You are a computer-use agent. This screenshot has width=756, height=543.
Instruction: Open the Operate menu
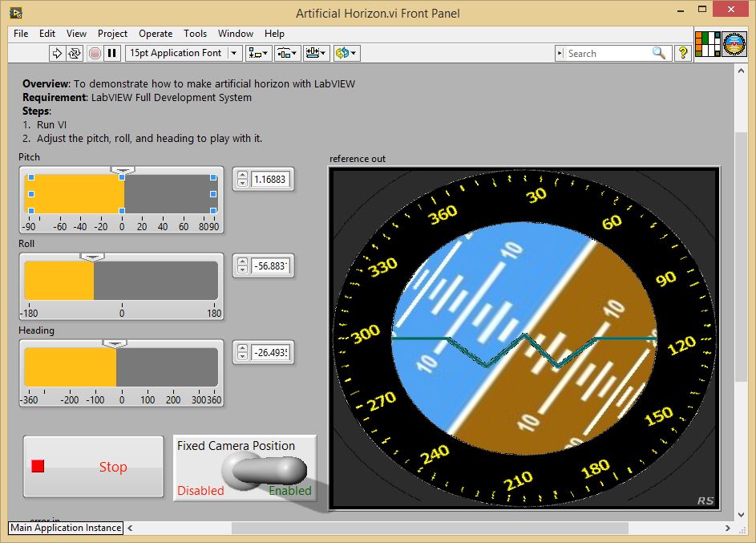point(156,34)
